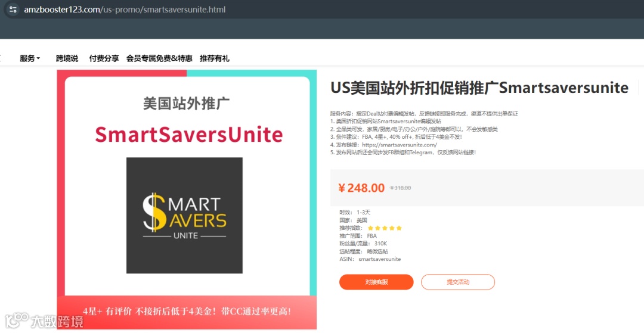Click the site info icon in address bar
Image resolution: width=644 pixels, height=333 pixels.
tap(13, 10)
